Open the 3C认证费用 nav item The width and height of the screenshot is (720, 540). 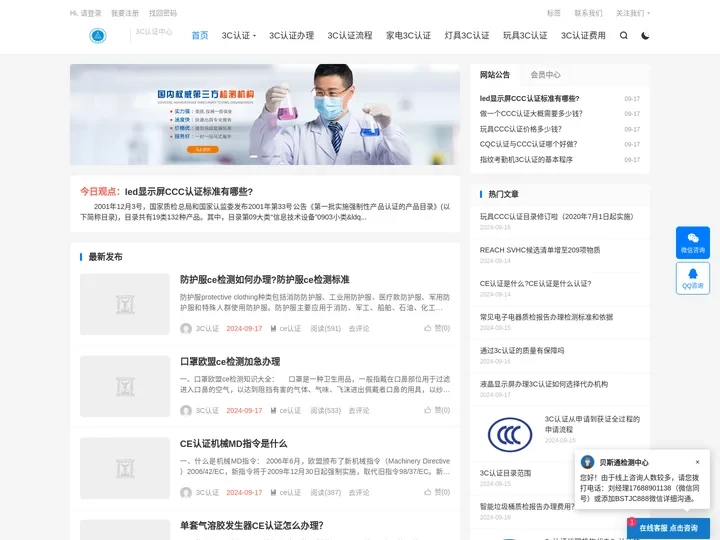click(583, 35)
